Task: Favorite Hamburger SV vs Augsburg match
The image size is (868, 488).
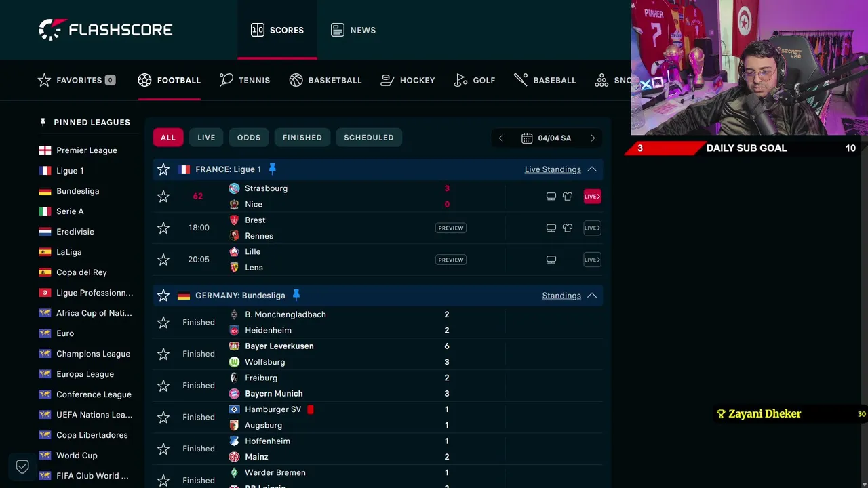Action: 163,418
